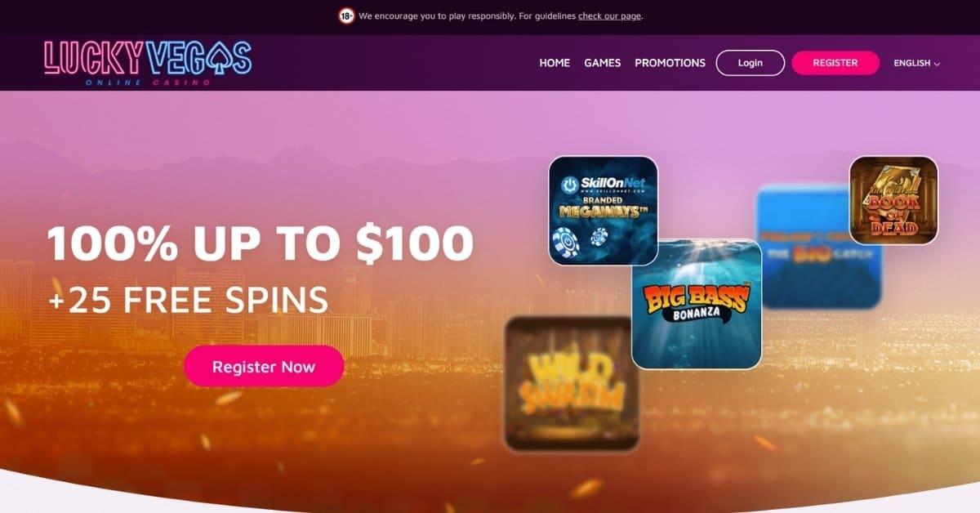Open the Book of Dead game tile
The width and height of the screenshot is (980, 513).
[x=893, y=200]
